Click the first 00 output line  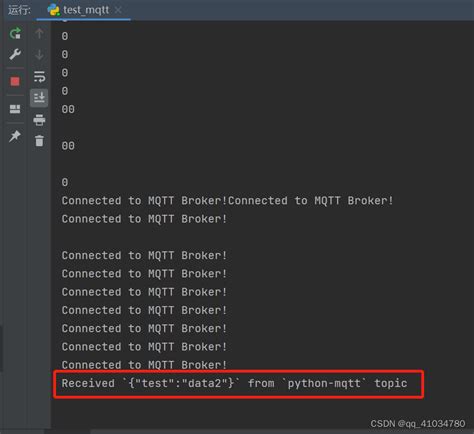point(68,109)
